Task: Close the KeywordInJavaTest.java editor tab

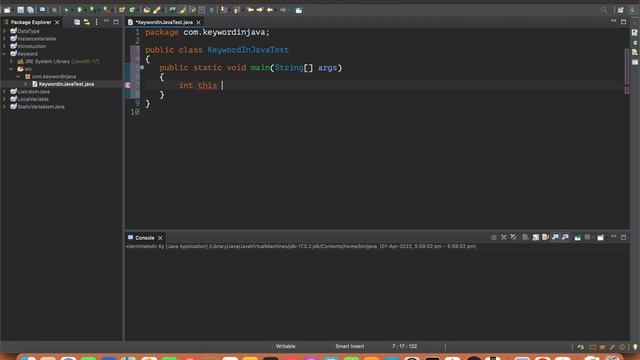Action: (x=198, y=22)
